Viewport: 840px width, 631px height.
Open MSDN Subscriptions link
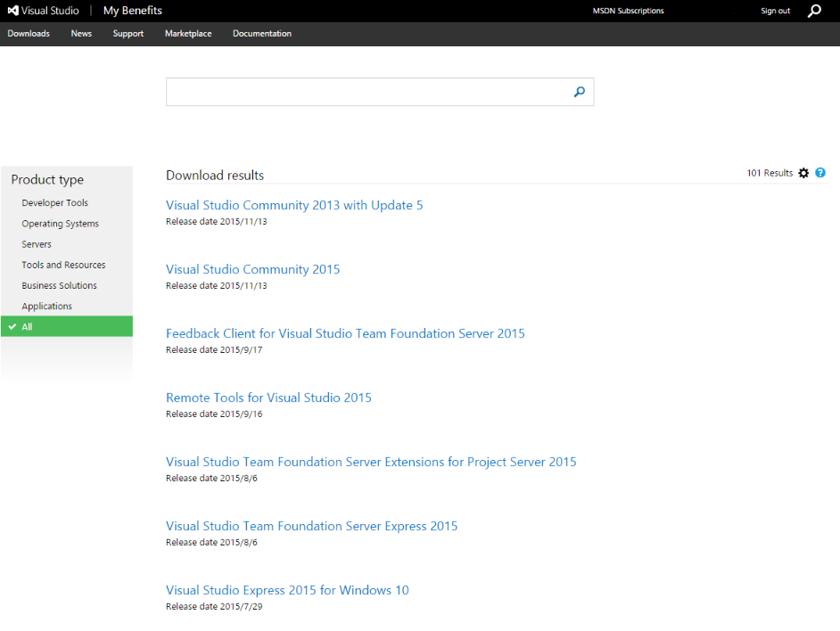(x=628, y=11)
